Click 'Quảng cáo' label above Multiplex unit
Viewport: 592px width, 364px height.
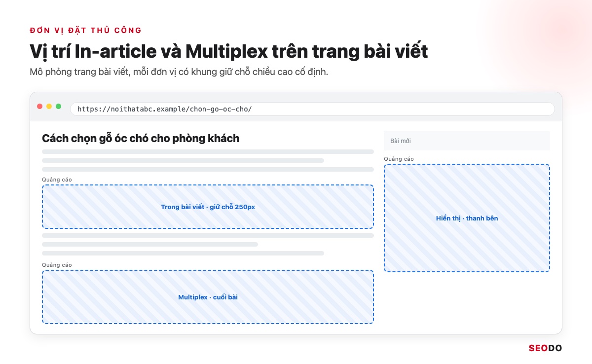[57, 265]
